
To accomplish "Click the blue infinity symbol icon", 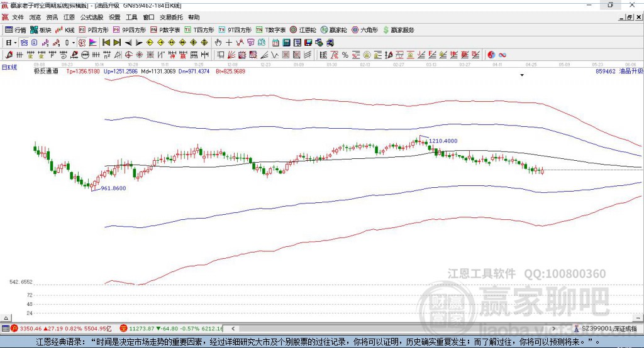I will [x=502, y=55].
